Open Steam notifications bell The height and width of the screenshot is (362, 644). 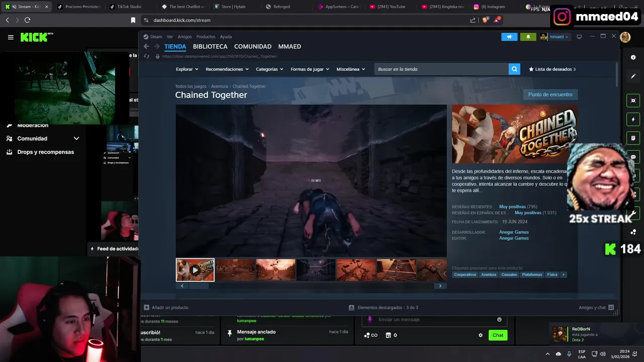point(528,37)
